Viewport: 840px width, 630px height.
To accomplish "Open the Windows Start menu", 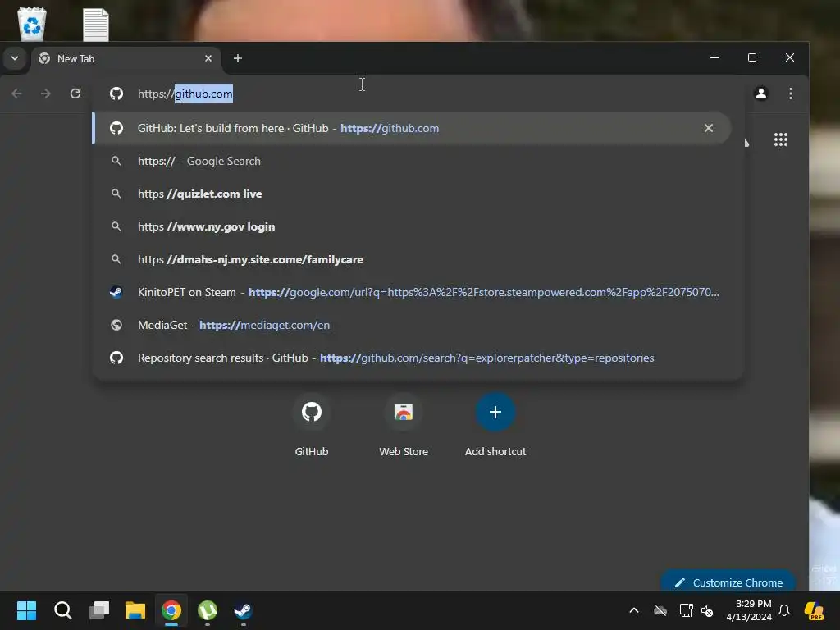I will tap(26, 610).
